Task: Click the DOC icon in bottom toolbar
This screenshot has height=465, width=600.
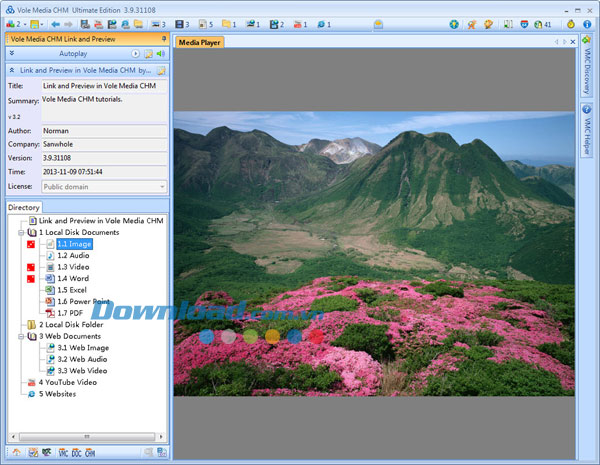Action: [76, 454]
